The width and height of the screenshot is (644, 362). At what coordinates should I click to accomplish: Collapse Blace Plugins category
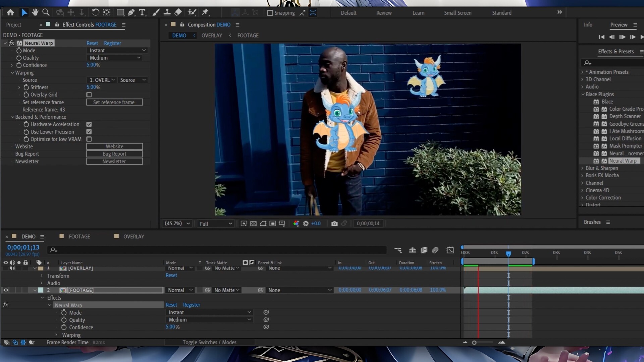click(x=583, y=95)
